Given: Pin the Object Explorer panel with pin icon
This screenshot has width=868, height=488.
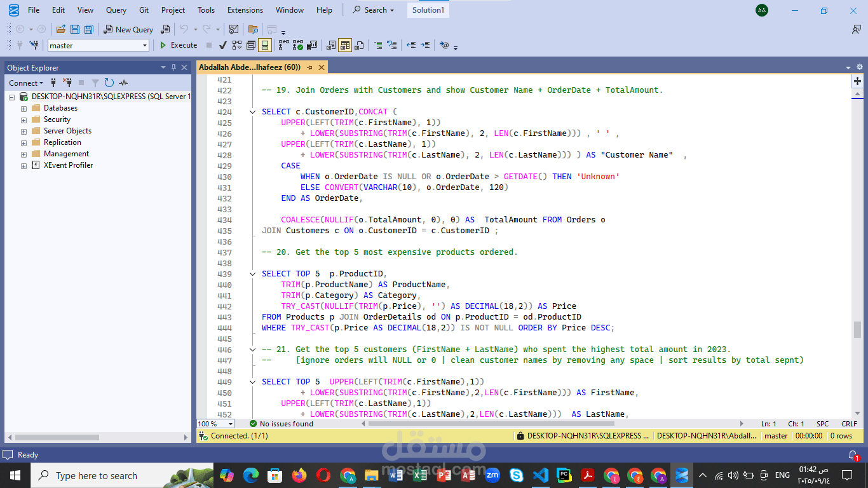Looking at the screenshot, I should pyautogui.click(x=173, y=67).
